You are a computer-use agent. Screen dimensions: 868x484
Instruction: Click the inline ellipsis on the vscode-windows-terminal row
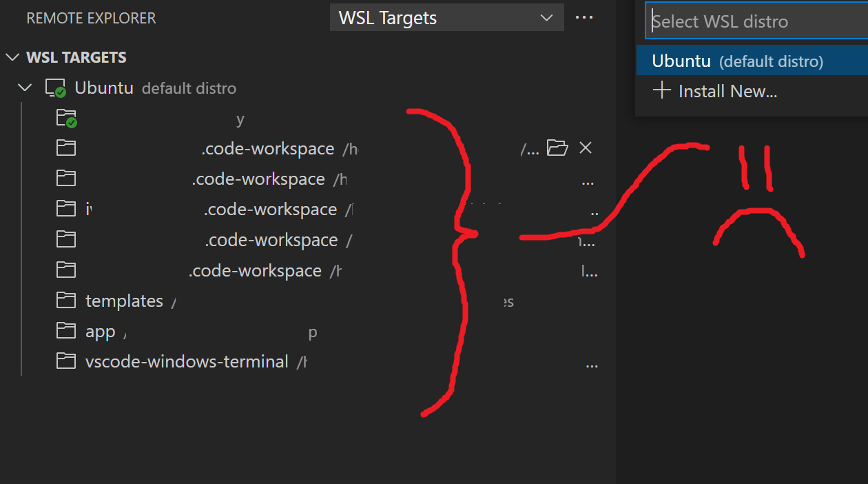592,365
